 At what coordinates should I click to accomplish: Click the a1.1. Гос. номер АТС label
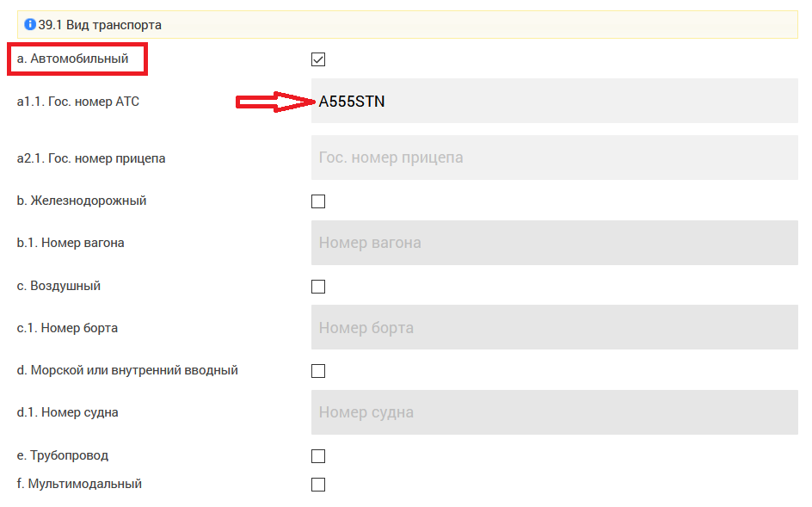pyautogui.click(x=78, y=102)
